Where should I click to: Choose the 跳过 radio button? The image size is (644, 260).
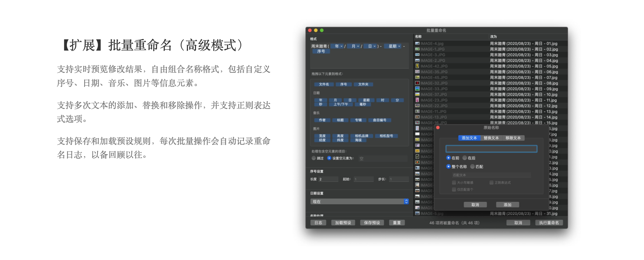tap(314, 158)
